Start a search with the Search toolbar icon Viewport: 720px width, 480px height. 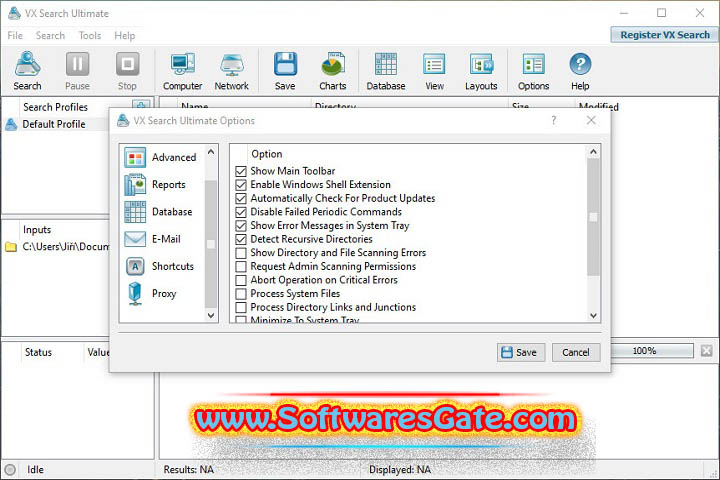(28, 70)
